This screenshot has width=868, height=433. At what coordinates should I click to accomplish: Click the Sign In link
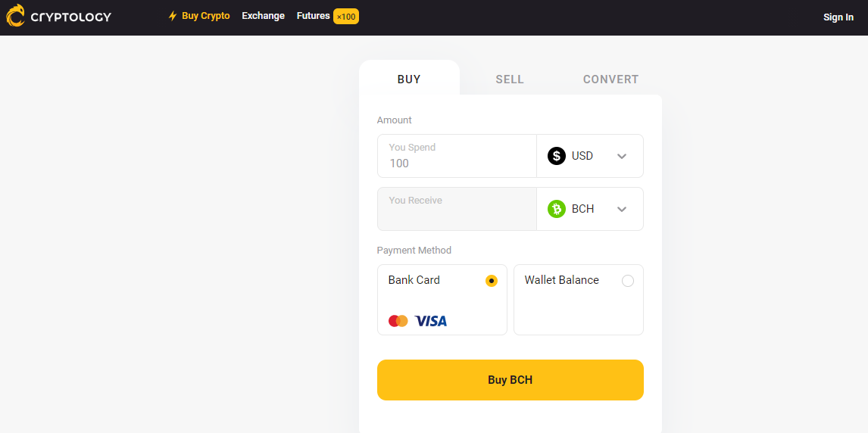pos(838,17)
